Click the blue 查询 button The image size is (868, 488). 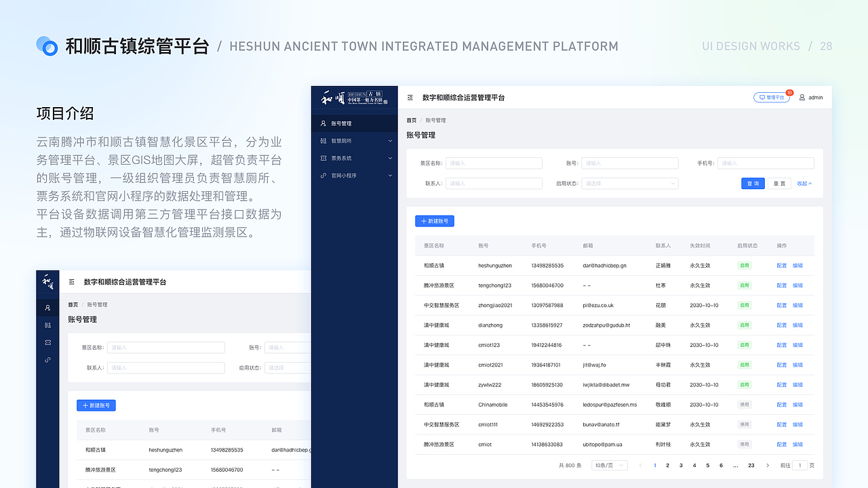753,184
